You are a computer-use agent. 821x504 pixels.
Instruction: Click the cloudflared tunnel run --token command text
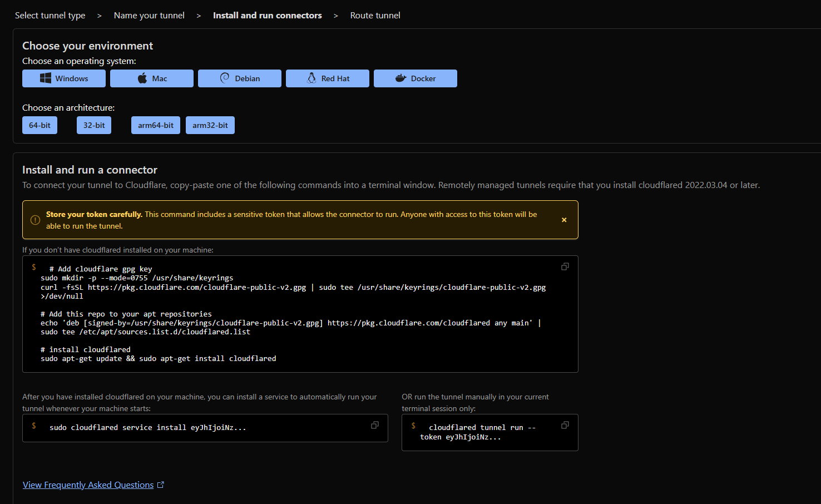(478, 432)
